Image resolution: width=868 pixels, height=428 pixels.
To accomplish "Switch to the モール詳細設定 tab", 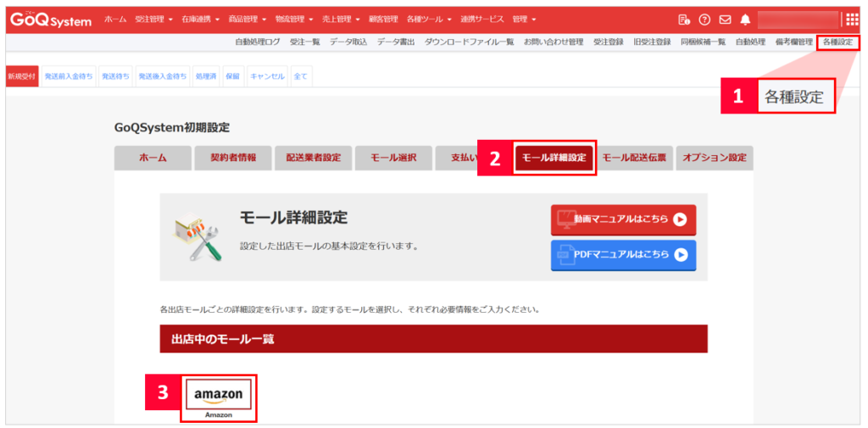I will click(x=554, y=158).
